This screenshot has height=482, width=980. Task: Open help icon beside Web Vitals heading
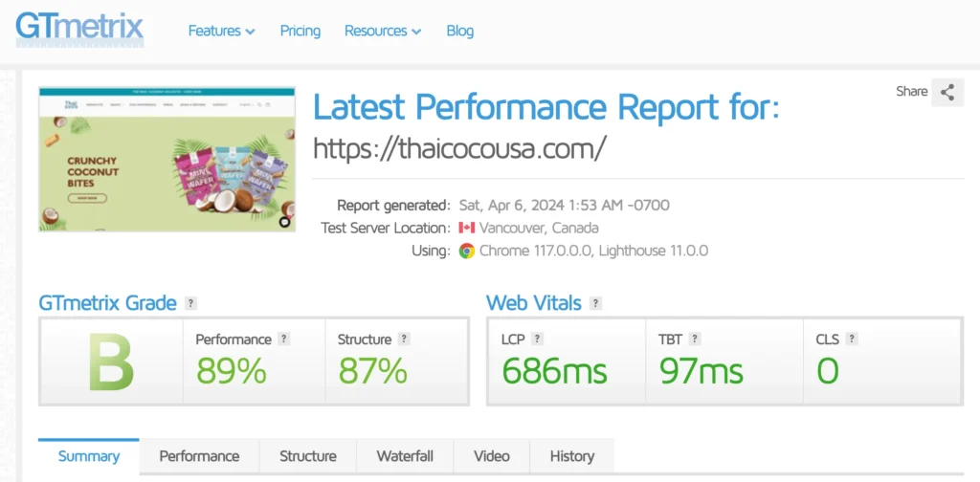point(595,303)
